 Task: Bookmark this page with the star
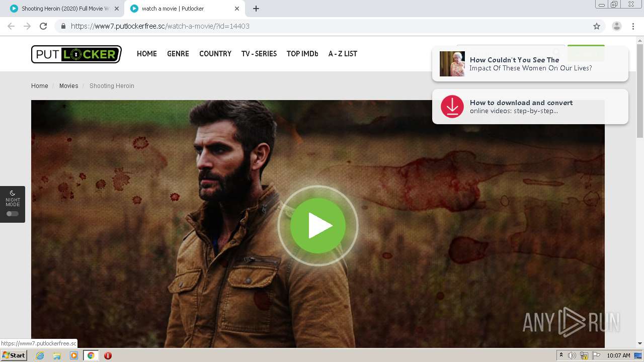(597, 26)
